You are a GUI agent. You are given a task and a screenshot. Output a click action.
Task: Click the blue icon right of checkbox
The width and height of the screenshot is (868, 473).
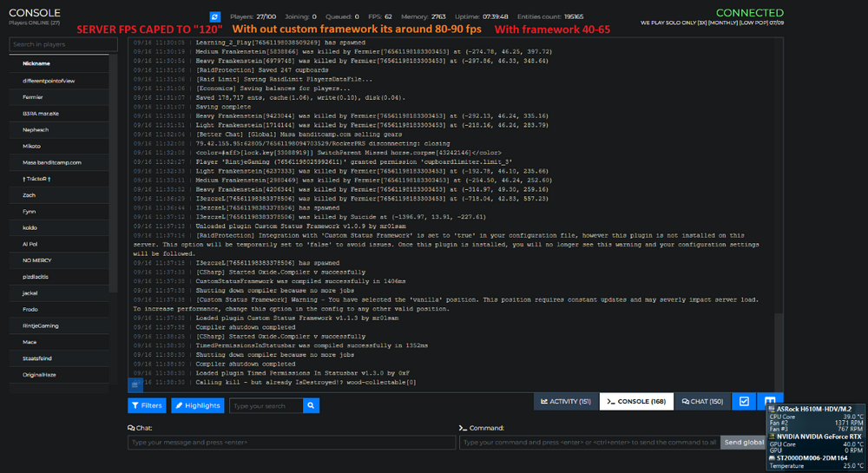pyautogui.click(x=768, y=402)
